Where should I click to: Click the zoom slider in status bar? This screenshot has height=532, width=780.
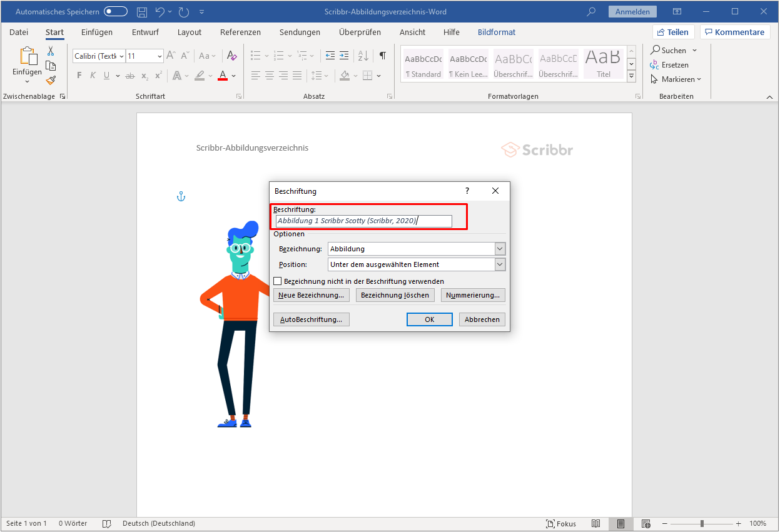coord(702,523)
